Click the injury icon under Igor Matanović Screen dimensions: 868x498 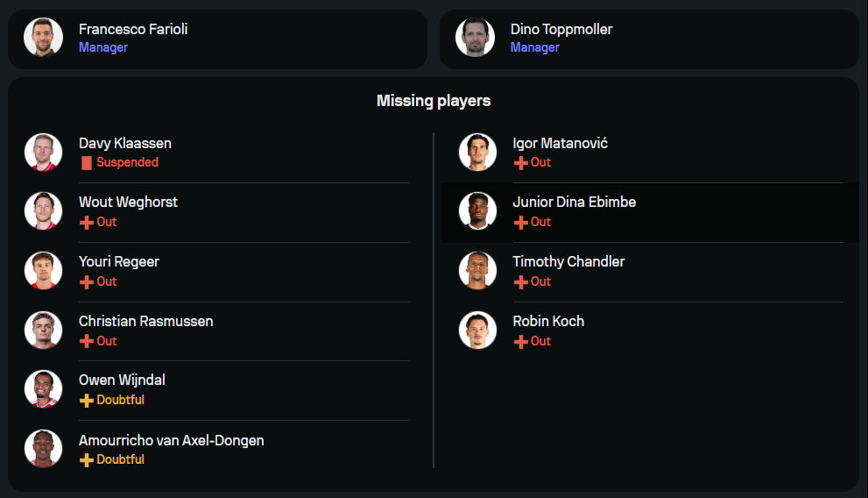520,163
